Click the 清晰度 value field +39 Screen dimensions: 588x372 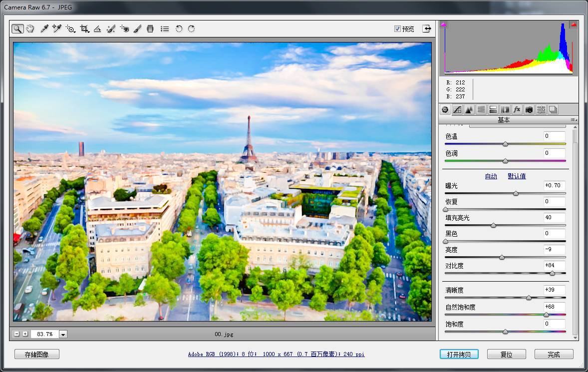point(554,290)
